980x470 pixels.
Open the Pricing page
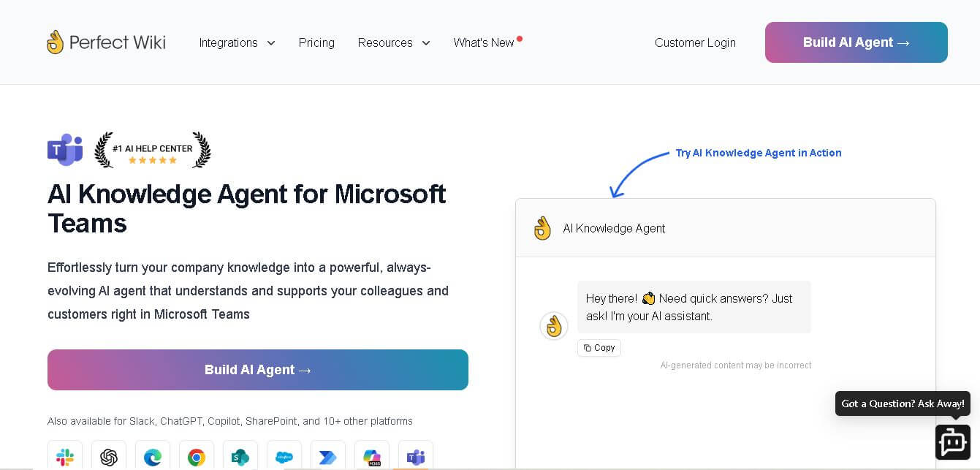(x=316, y=42)
